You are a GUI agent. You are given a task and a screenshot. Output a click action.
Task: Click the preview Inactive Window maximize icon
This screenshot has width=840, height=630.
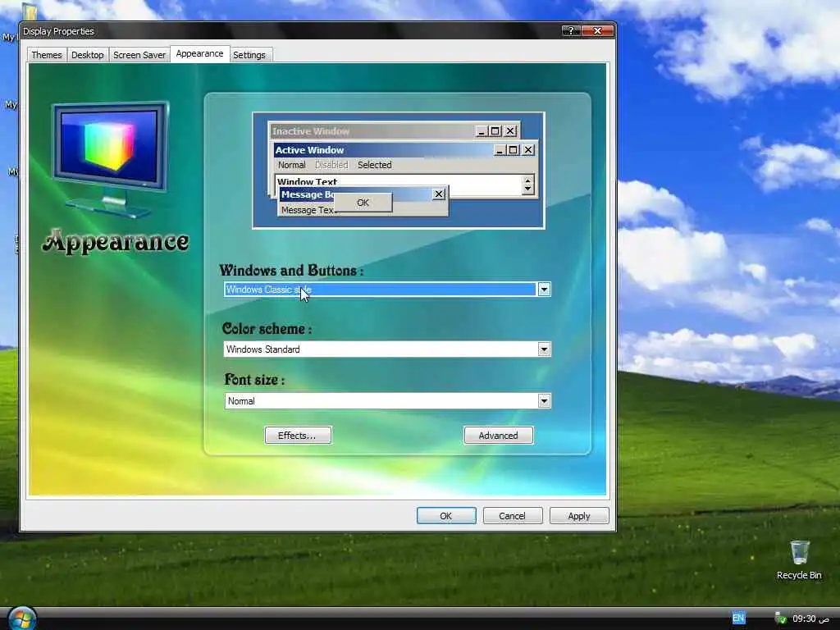coord(495,130)
